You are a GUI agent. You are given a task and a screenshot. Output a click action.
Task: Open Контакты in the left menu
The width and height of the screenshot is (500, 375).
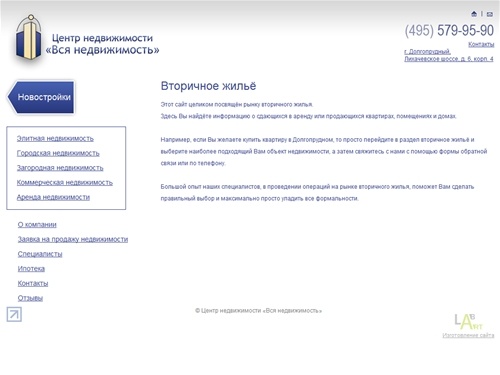click(x=33, y=283)
